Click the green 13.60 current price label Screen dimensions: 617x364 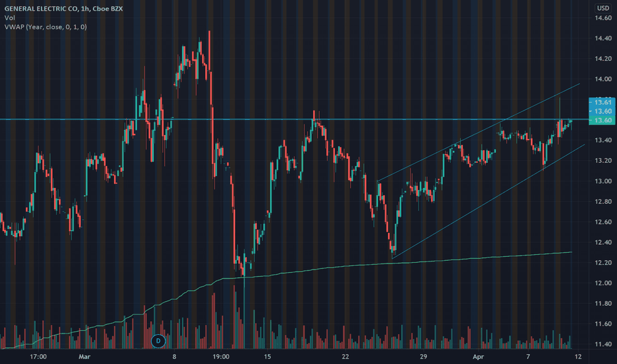point(602,120)
